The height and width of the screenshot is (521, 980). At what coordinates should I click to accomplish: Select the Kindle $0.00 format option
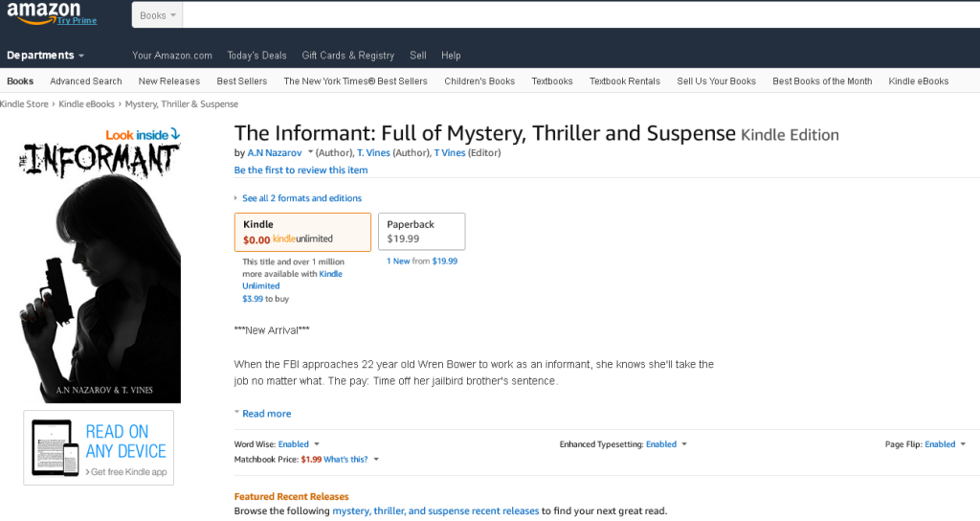[302, 232]
